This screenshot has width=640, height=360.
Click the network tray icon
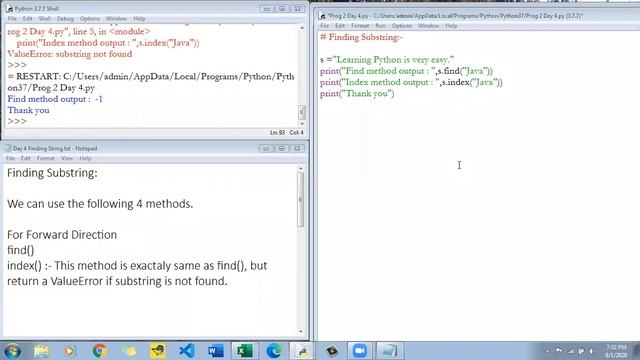[x=571, y=351]
